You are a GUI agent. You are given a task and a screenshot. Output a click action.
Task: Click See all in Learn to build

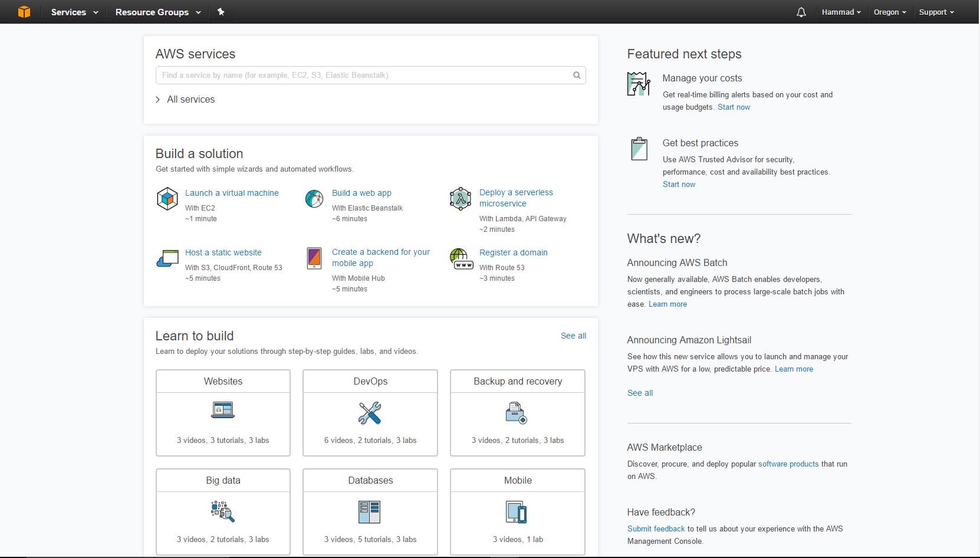pyautogui.click(x=573, y=336)
